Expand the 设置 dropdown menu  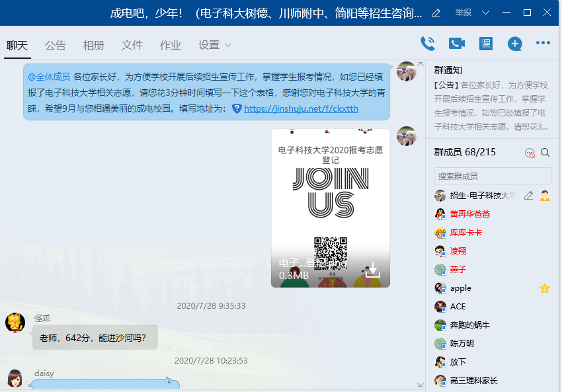pyautogui.click(x=215, y=45)
